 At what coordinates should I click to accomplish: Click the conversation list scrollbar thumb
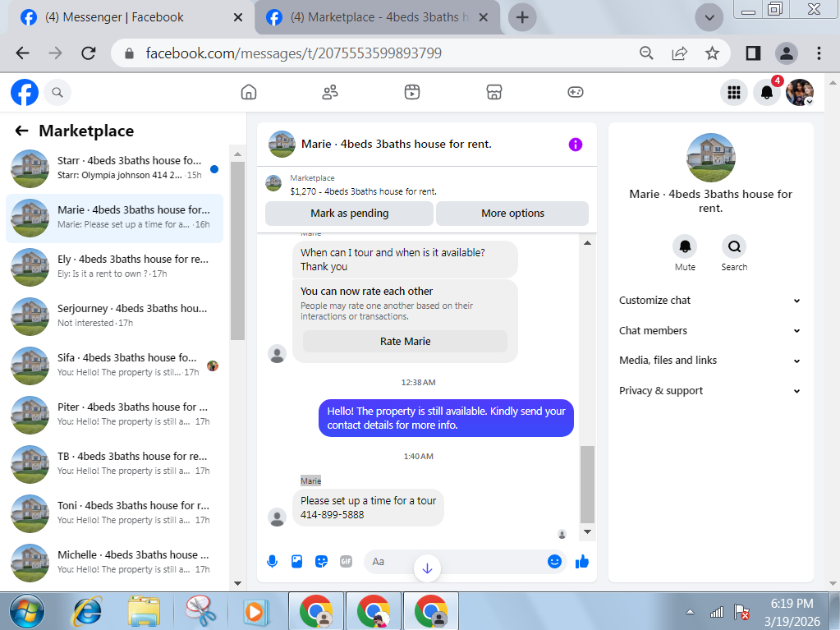tap(237, 251)
